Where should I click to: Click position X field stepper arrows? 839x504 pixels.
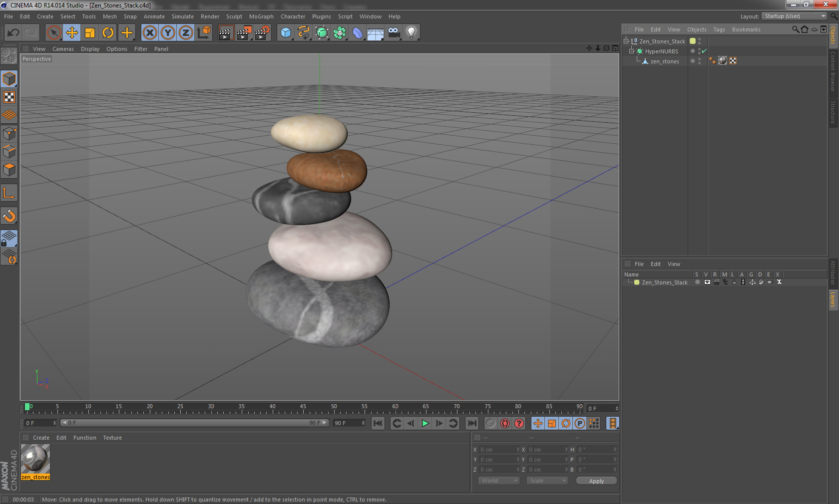point(518,450)
